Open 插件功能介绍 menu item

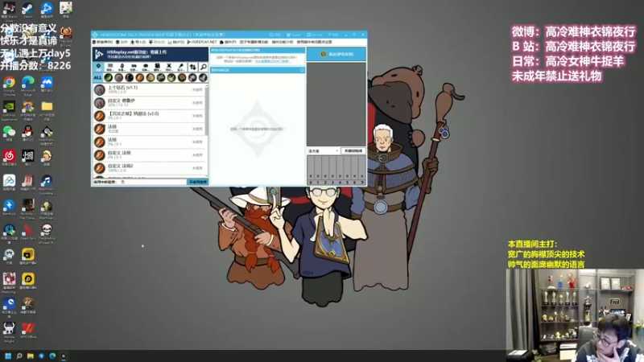click(283, 42)
